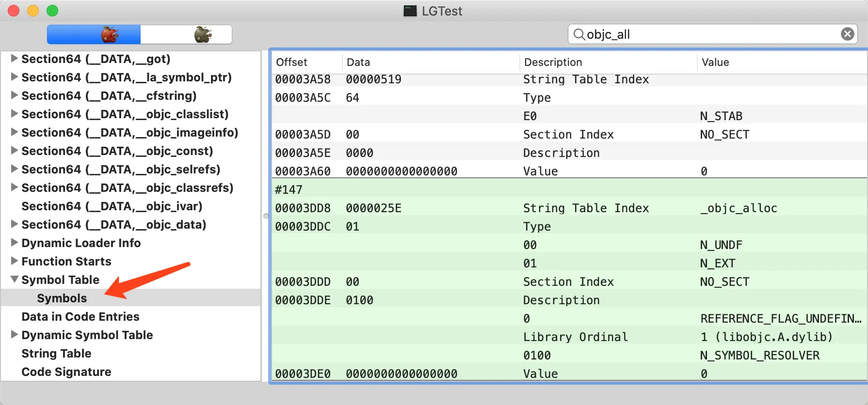Screen dimensions: 868x405
Task: Click the LGTest title bar document icon
Action: coord(410,11)
